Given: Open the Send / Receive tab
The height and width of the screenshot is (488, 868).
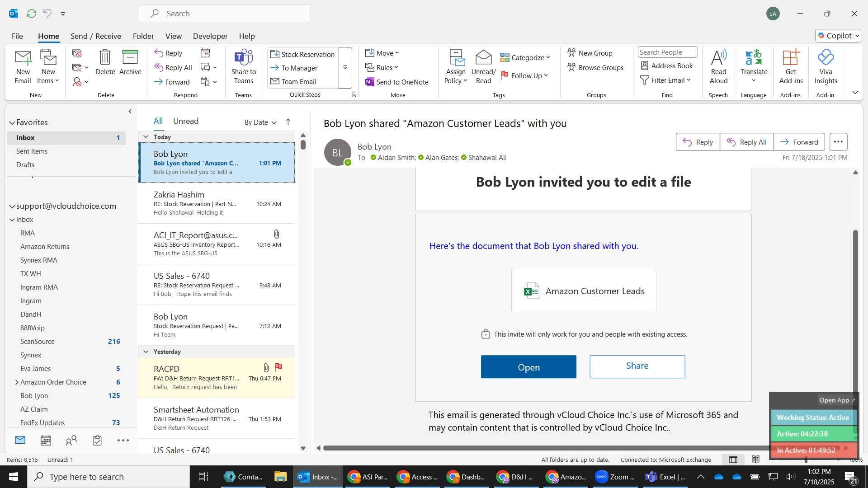Looking at the screenshot, I should (x=95, y=36).
